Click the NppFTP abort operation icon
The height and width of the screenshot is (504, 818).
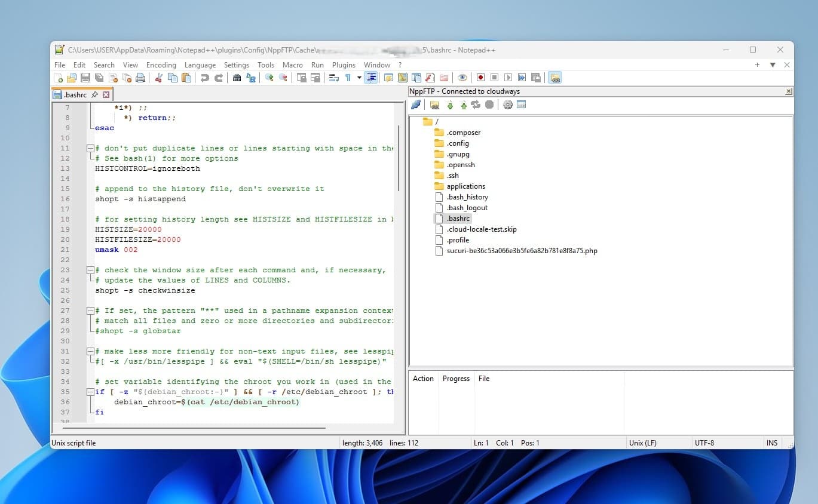coord(489,105)
